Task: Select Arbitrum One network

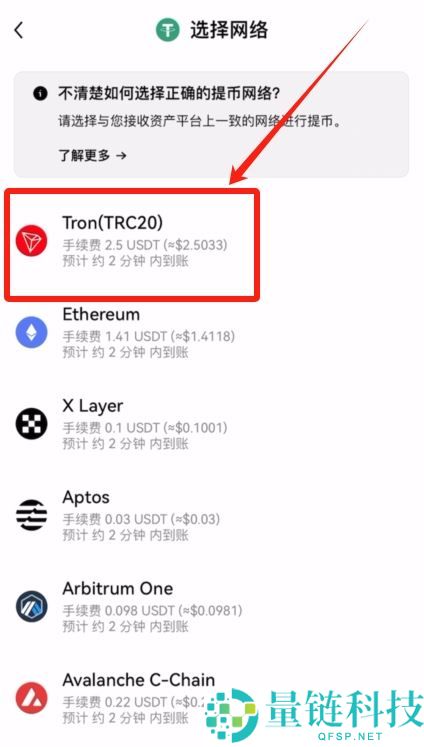Action: (x=212, y=606)
